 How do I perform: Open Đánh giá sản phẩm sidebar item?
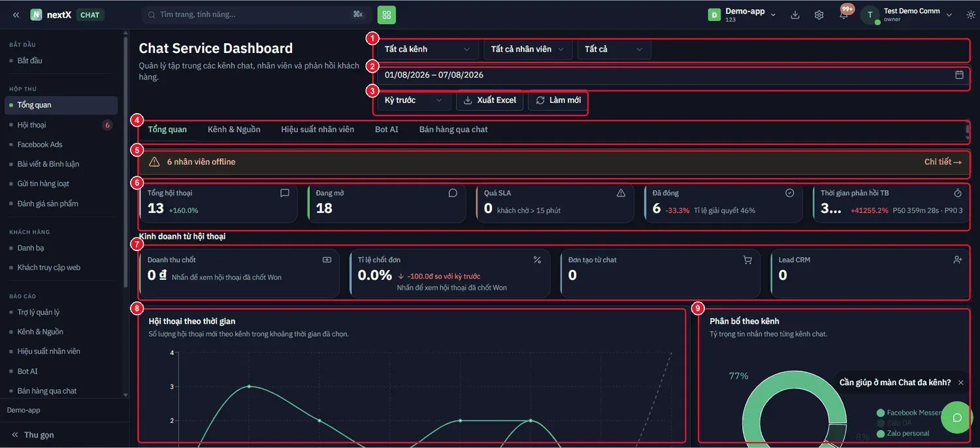pyautogui.click(x=61, y=203)
